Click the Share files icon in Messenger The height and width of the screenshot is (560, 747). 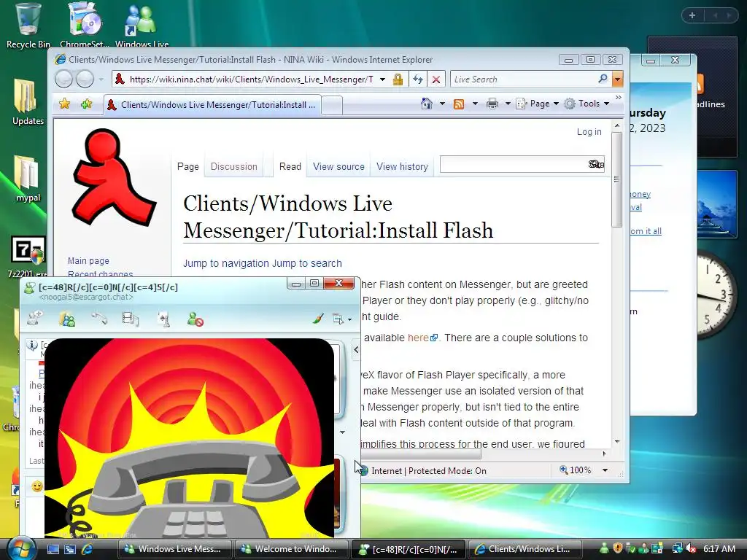[68, 319]
